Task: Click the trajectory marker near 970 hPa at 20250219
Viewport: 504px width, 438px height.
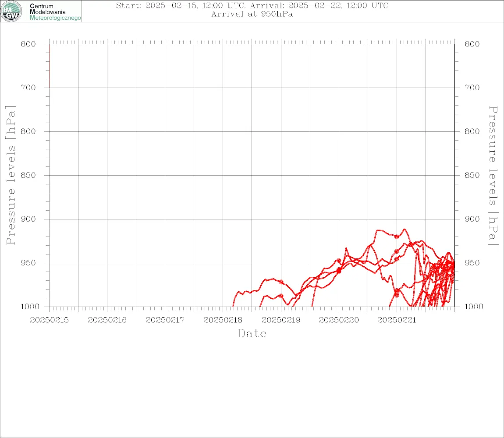Action: tap(281, 282)
